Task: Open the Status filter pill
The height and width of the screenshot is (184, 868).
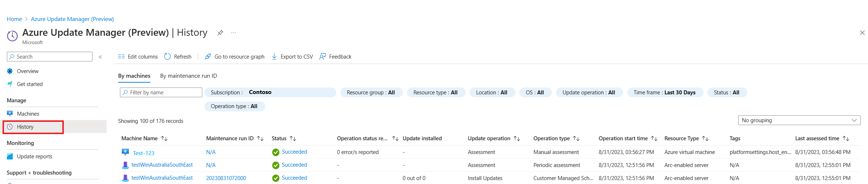Action: (x=726, y=93)
